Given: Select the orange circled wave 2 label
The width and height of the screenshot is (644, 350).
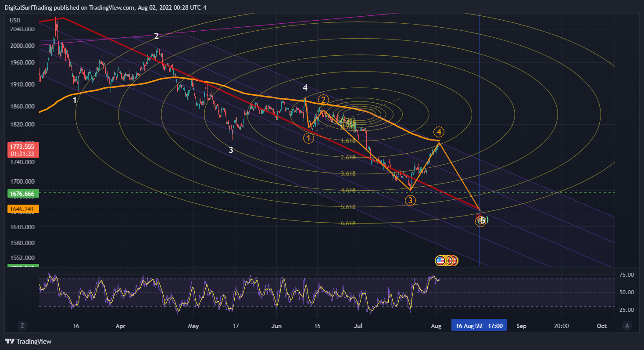Looking at the screenshot, I should coord(323,100).
